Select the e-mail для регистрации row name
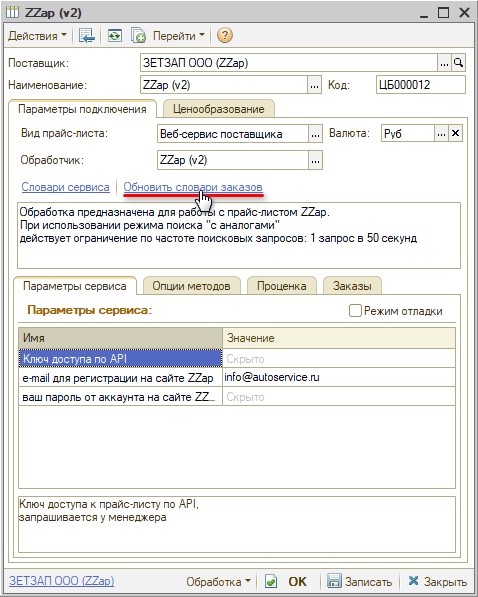 coord(120,378)
